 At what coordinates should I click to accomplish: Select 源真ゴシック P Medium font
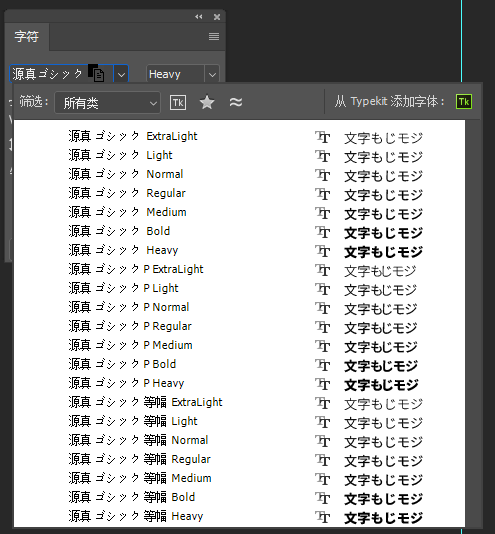[x=239, y=345]
